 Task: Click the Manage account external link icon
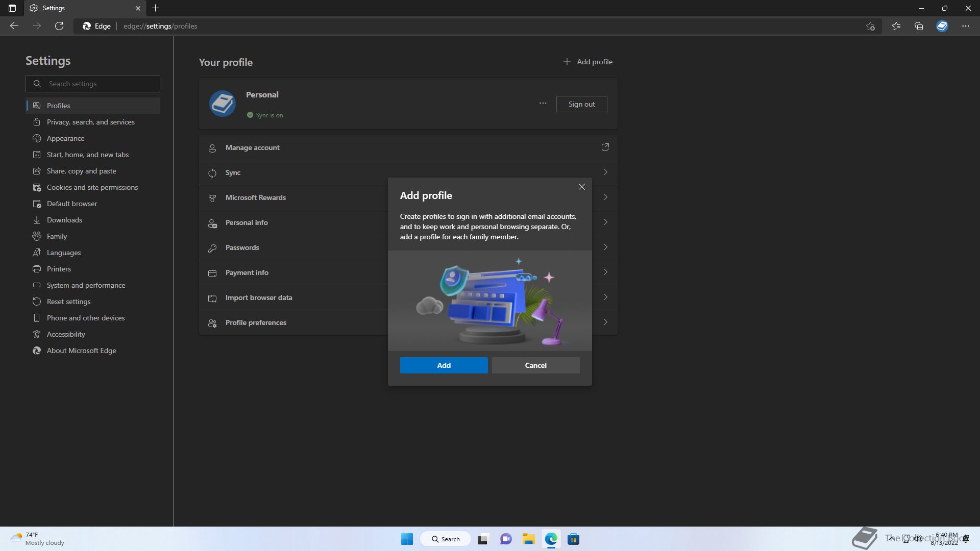pyautogui.click(x=605, y=147)
